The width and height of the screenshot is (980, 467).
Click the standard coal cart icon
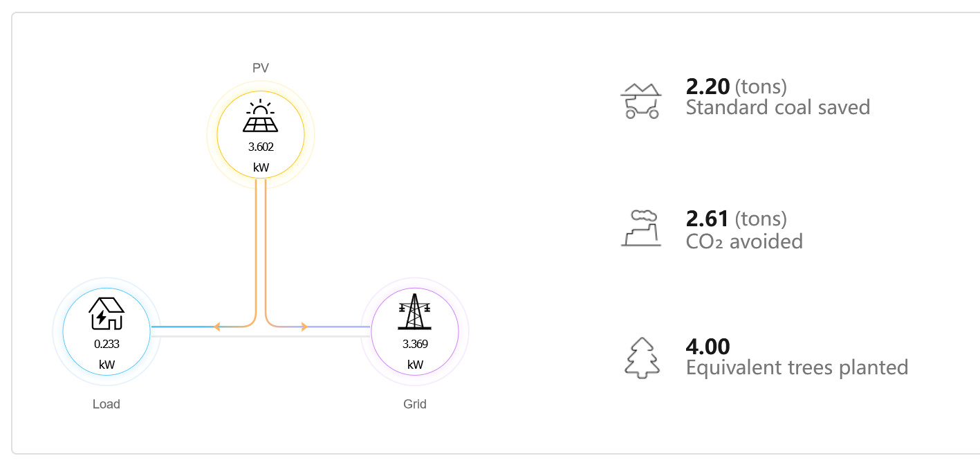[642, 99]
